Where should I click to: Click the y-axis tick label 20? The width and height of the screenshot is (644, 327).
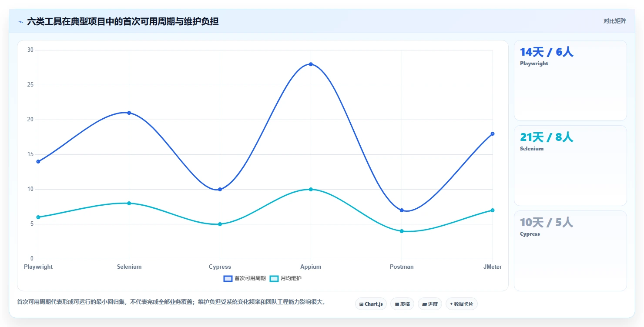tap(30, 120)
